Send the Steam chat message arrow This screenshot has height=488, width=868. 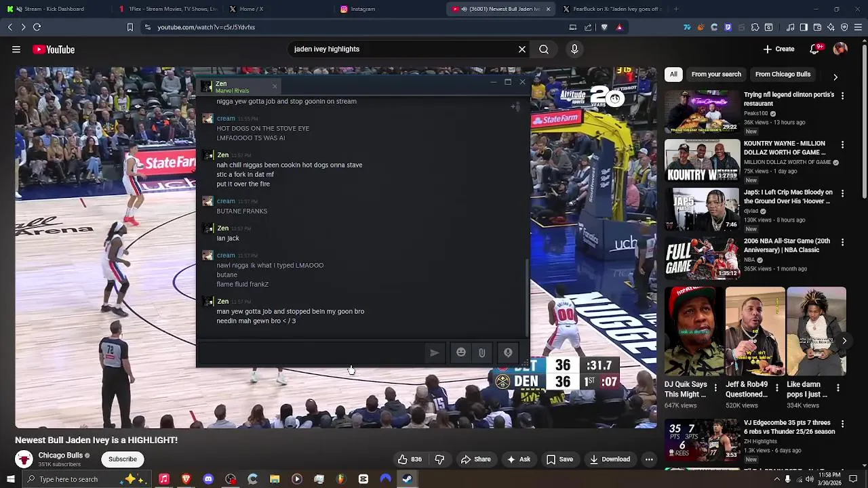(x=435, y=352)
